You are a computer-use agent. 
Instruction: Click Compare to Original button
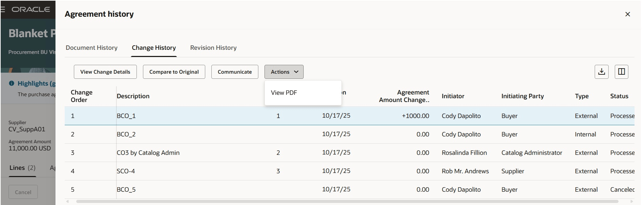(174, 72)
